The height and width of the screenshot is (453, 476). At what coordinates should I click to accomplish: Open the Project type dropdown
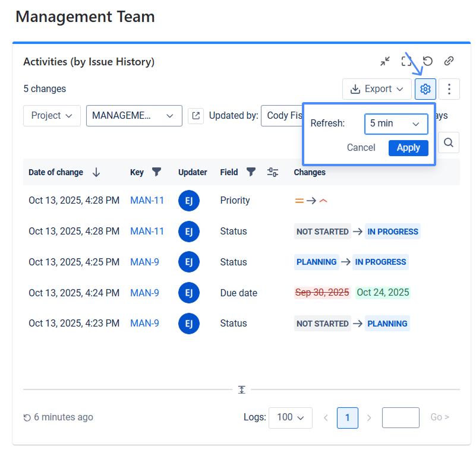pyautogui.click(x=52, y=116)
